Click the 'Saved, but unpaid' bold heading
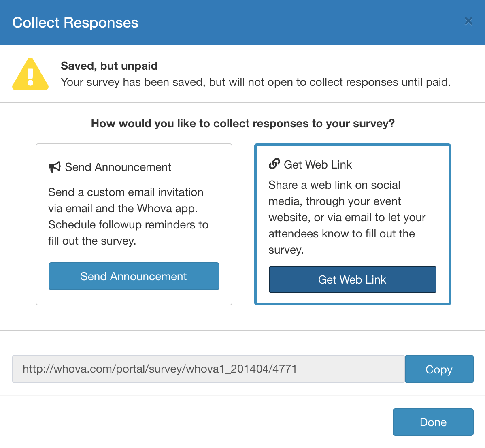The width and height of the screenshot is (485, 448). pyautogui.click(x=109, y=66)
